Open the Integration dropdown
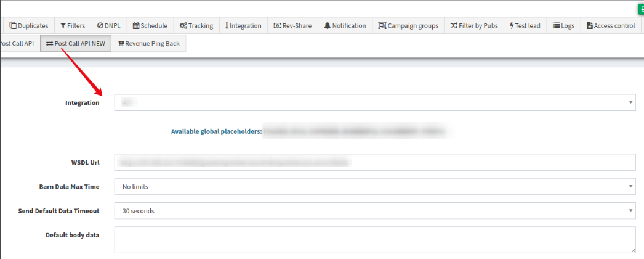This screenshot has height=259, width=644. 374,102
